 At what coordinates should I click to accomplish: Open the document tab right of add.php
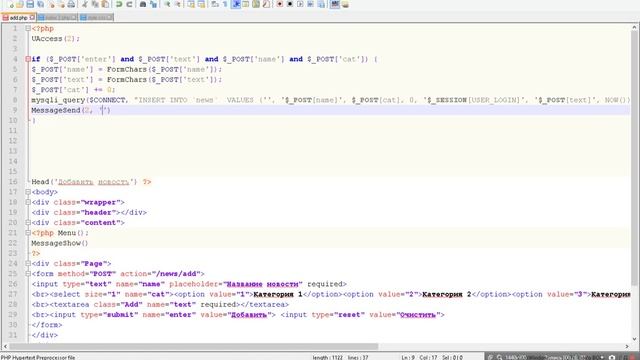pyautogui.click(x=57, y=18)
